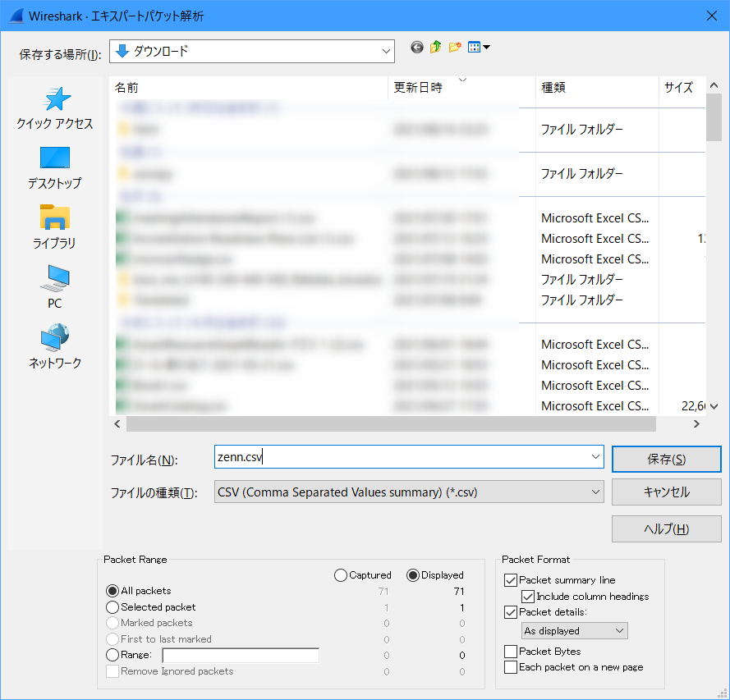Open Quick Access (クイック アクセス) location

tap(55, 108)
